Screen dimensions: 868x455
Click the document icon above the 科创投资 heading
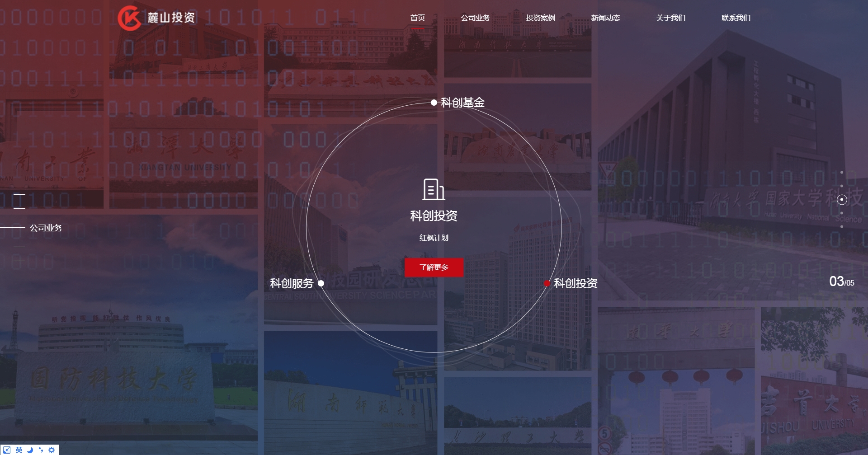point(434,189)
